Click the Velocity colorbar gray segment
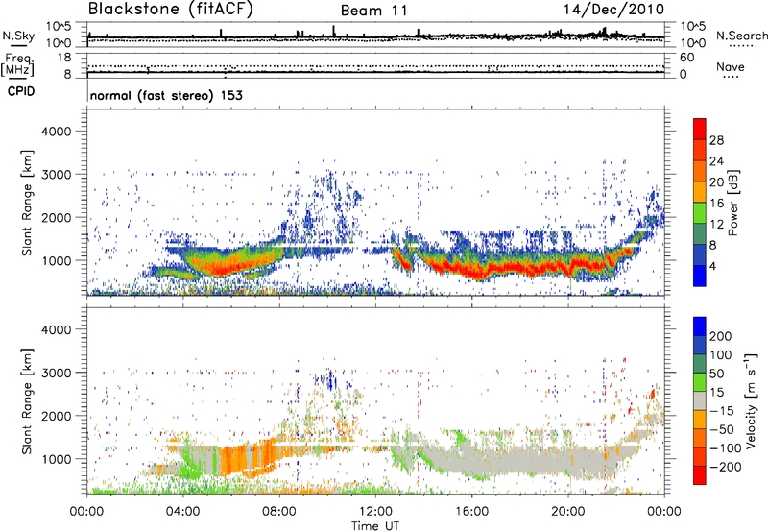768x532 pixels. pyautogui.click(x=700, y=401)
